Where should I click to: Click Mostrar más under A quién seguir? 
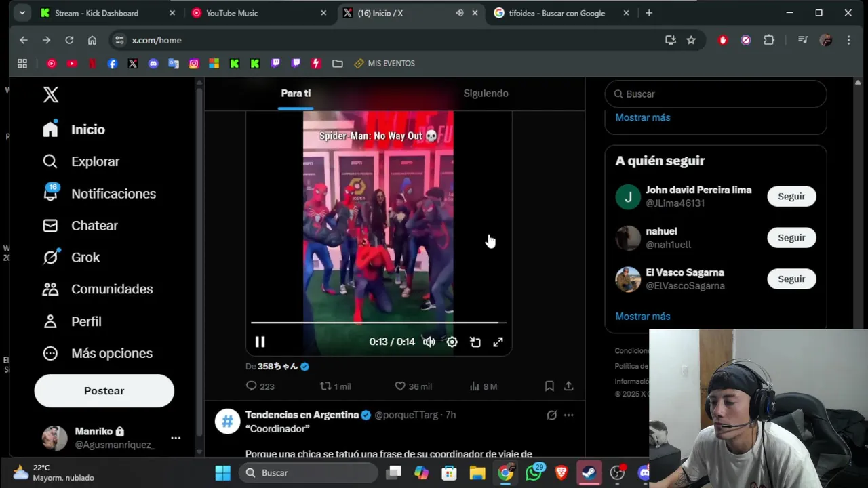tap(642, 317)
